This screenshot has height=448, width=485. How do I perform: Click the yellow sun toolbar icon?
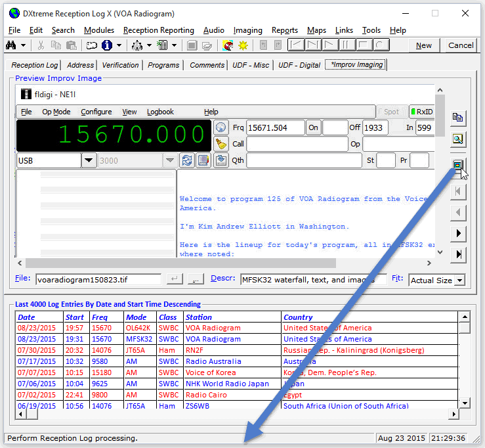click(x=243, y=45)
